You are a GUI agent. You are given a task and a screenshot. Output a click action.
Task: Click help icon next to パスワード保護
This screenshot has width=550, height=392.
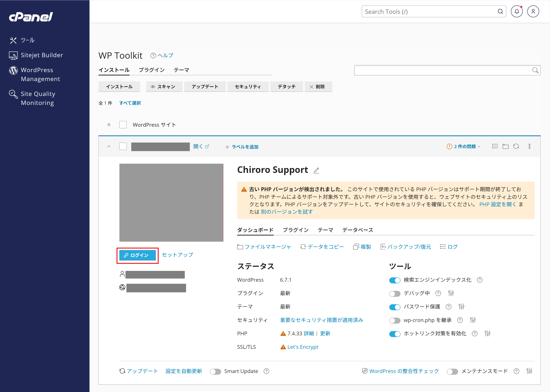tap(448, 306)
